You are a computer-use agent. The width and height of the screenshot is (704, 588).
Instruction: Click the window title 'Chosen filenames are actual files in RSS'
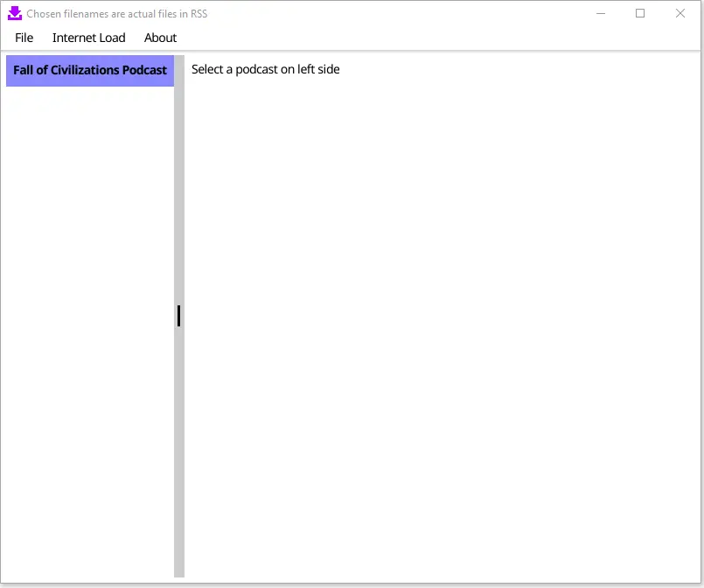coord(116,14)
